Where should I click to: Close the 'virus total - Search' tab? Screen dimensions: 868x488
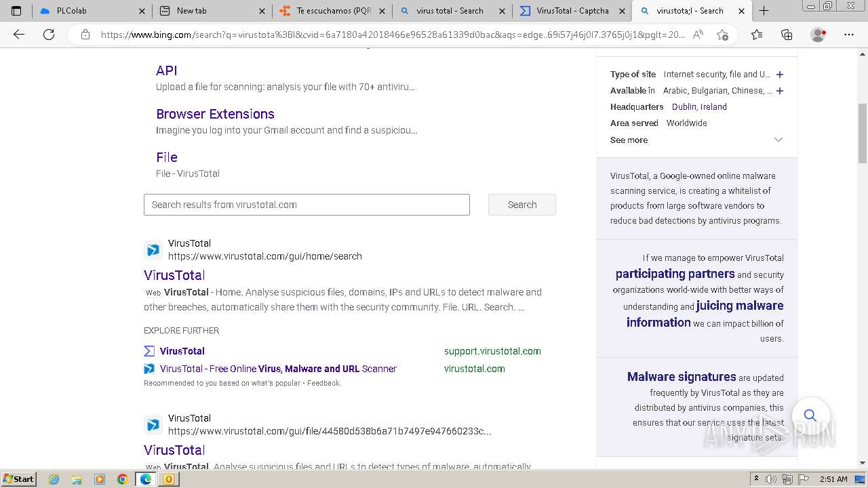coord(502,11)
